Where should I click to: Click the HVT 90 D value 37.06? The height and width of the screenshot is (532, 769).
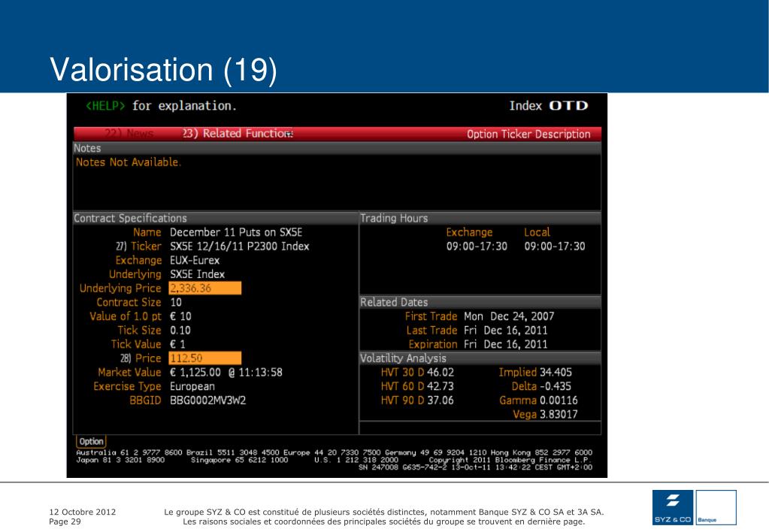[440, 400]
